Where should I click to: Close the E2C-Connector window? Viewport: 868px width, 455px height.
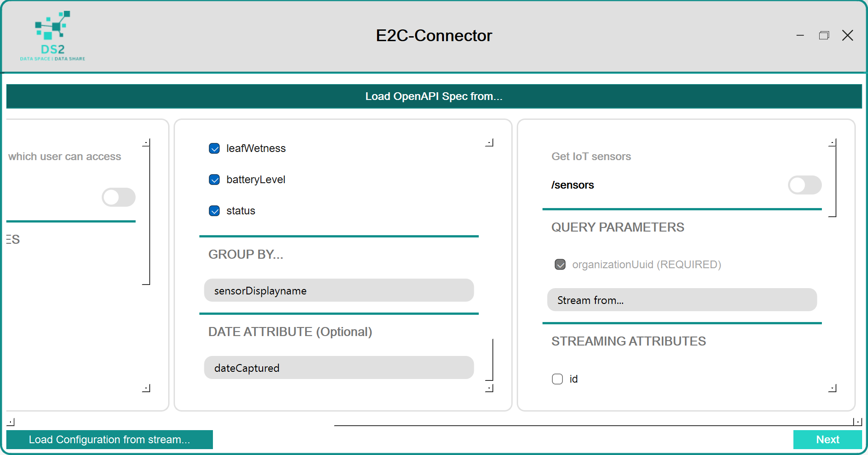[848, 35]
